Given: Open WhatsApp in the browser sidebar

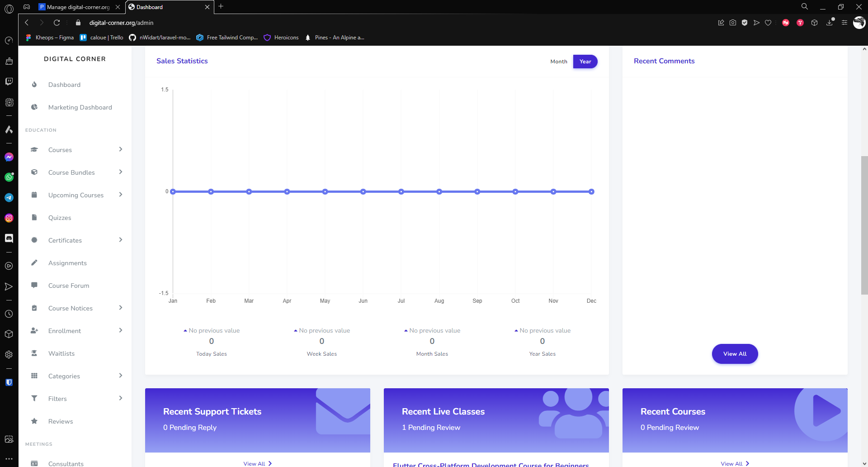Looking at the screenshot, I should click(x=9, y=177).
